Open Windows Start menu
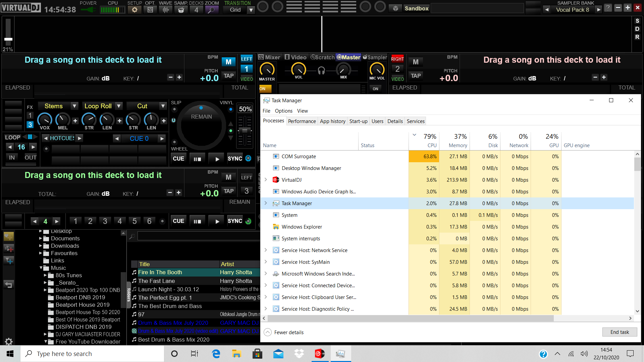Image resolution: width=644 pixels, height=362 pixels. (x=10, y=354)
